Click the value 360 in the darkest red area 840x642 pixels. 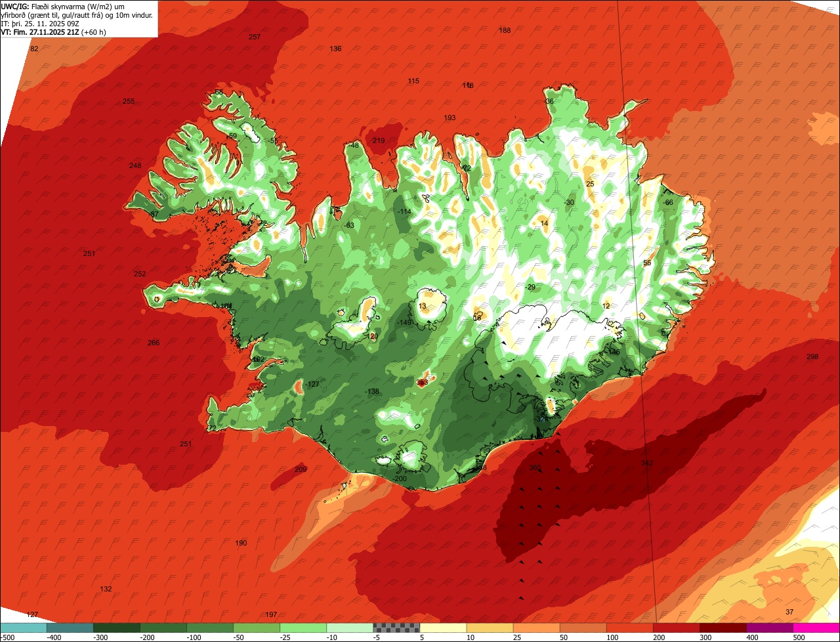coord(535,467)
